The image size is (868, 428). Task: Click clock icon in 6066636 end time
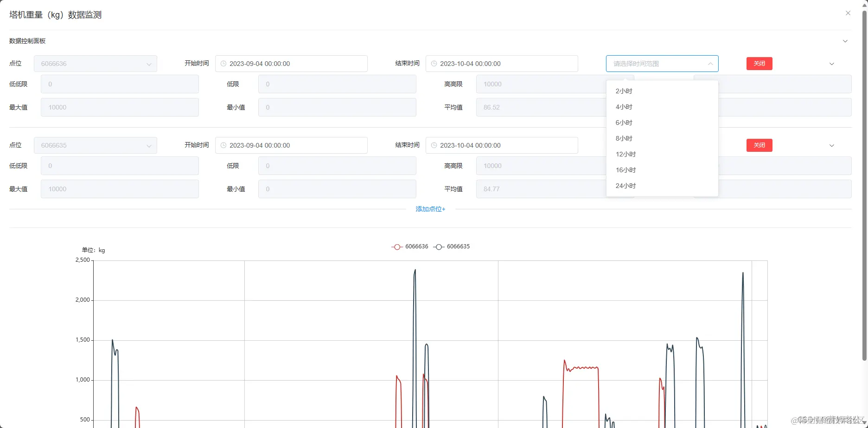(434, 64)
